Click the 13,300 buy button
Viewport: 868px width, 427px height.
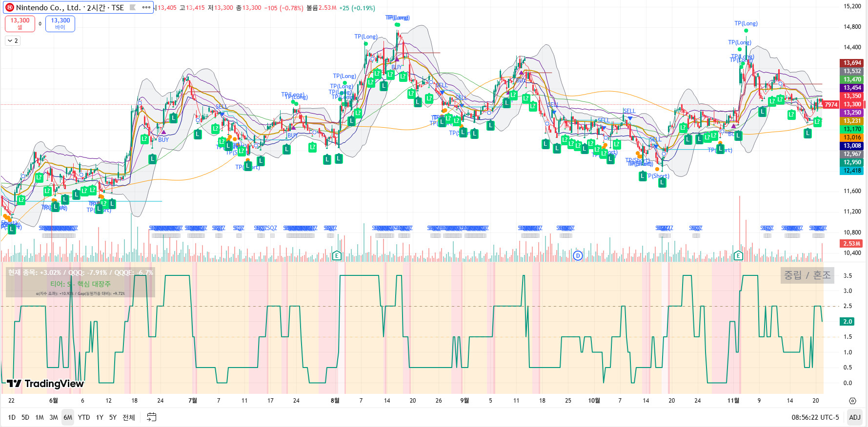(61, 23)
